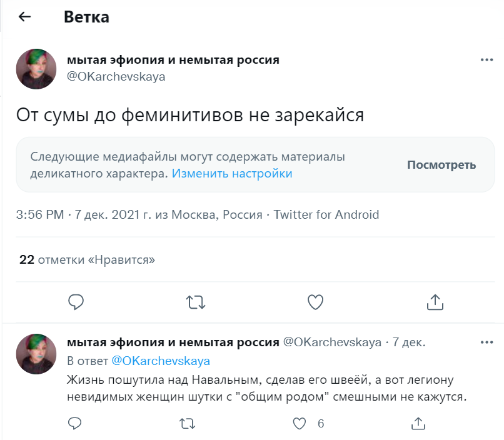Navigate back using the arrow icon

click(x=24, y=17)
